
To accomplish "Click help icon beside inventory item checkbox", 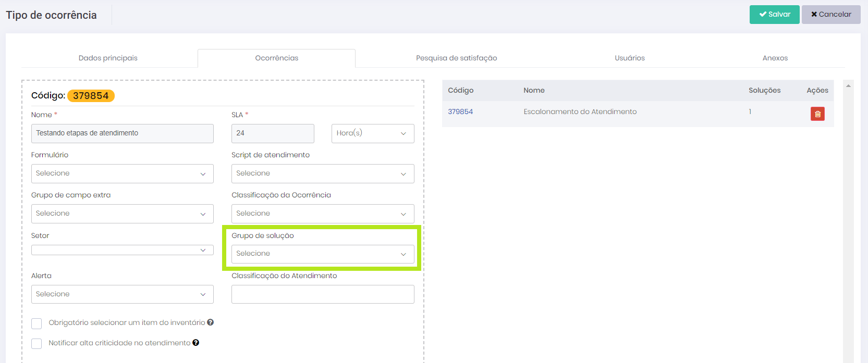I will pos(211,322).
